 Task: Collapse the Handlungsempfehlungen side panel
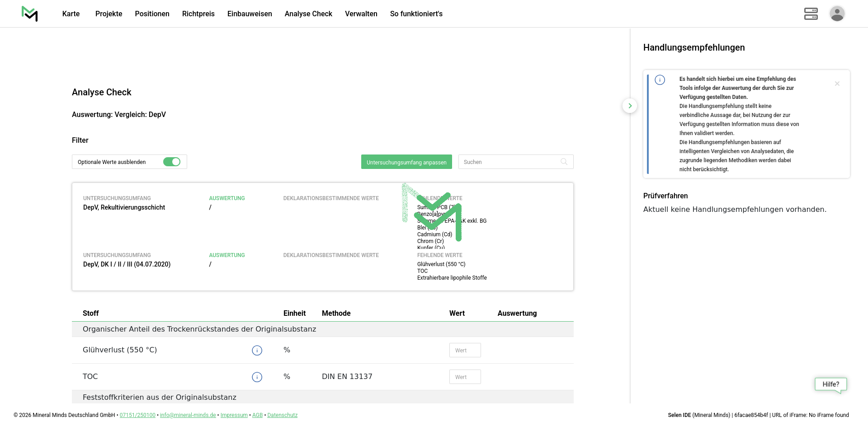point(630,106)
